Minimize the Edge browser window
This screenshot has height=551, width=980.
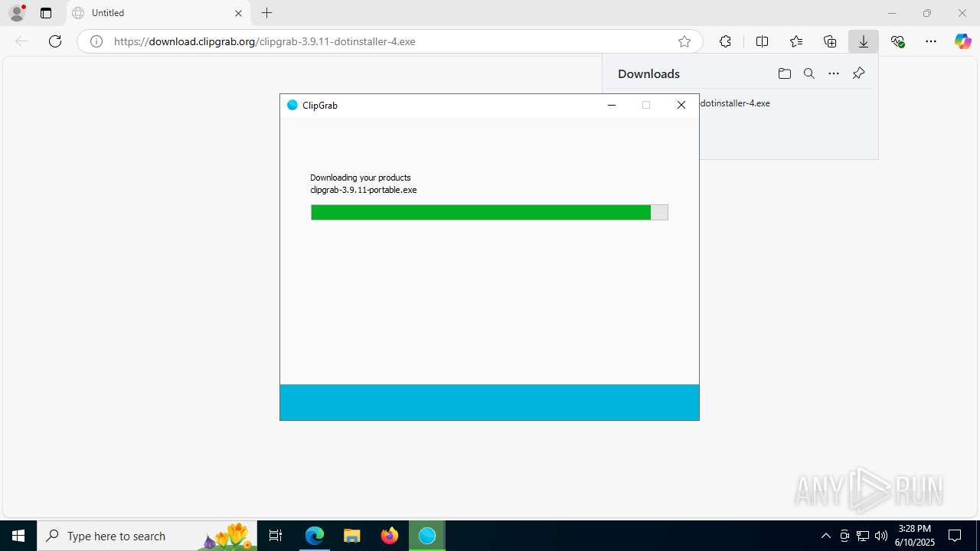(x=892, y=13)
